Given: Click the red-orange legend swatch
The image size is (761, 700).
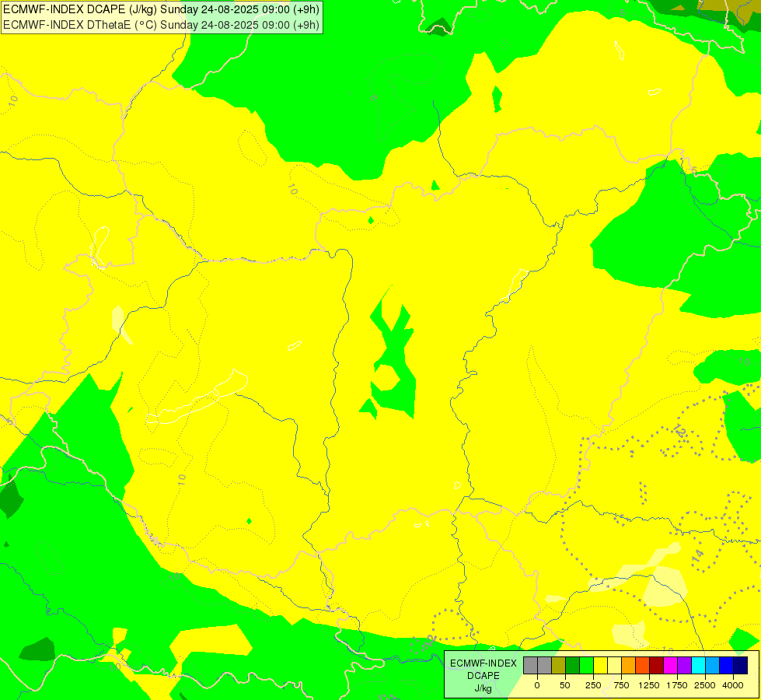Looking at the screenshot, I should pyautogui.click(x=643, y=666).
